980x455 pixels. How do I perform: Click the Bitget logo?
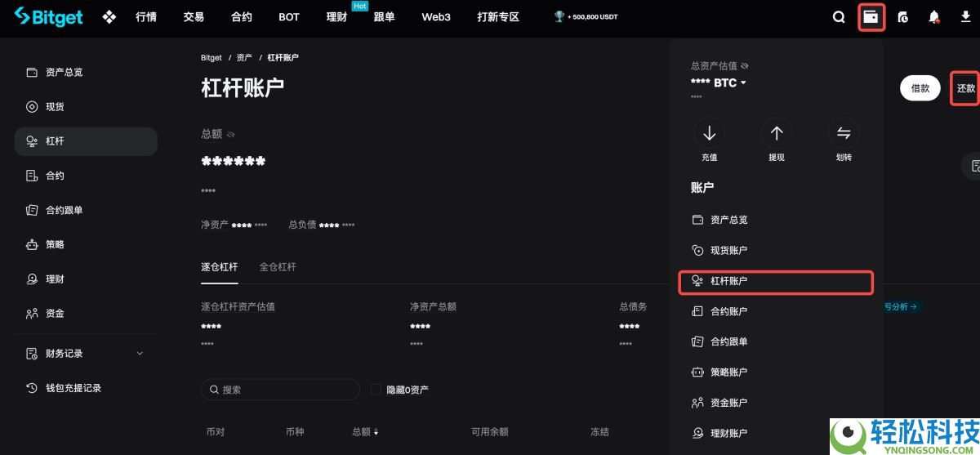pyautogui.click(x=49, y=17)
